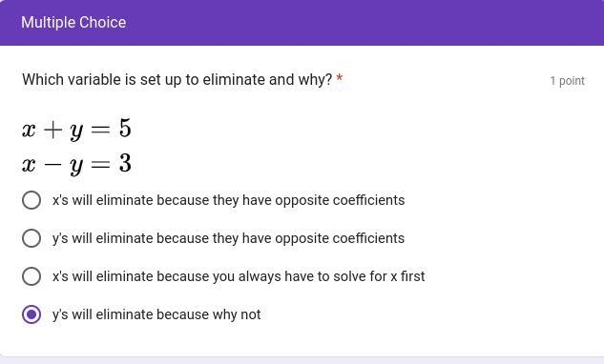Select radio button for y's opposite coefficients
This screenshot has width=604, height=364.
point(31,238)
